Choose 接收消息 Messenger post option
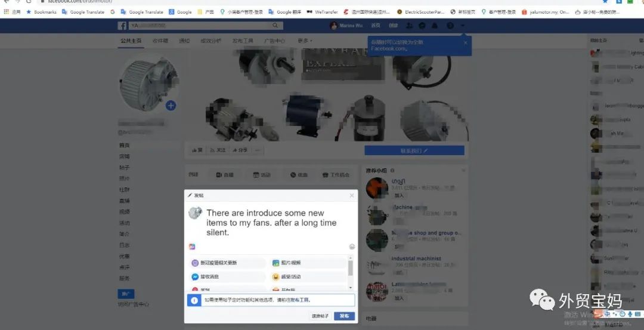The height and width of the screenshot is (330, 644). click(227, 276)
